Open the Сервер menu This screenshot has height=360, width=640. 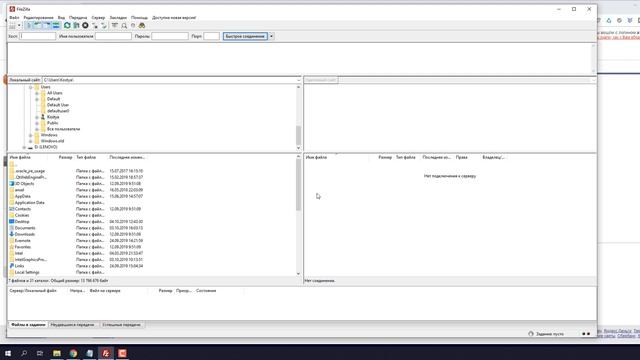point(98,18)
